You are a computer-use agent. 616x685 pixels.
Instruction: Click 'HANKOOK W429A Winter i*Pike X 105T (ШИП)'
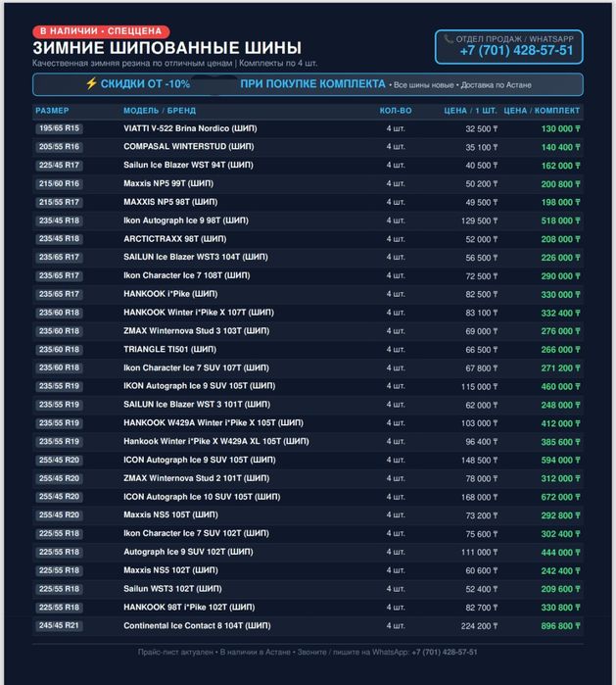point(213,422)
